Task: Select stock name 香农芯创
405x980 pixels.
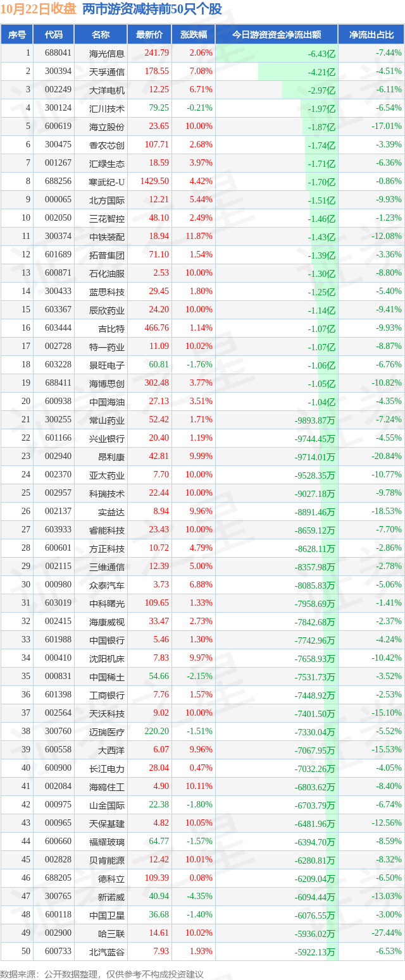Action: click(108, 145)
